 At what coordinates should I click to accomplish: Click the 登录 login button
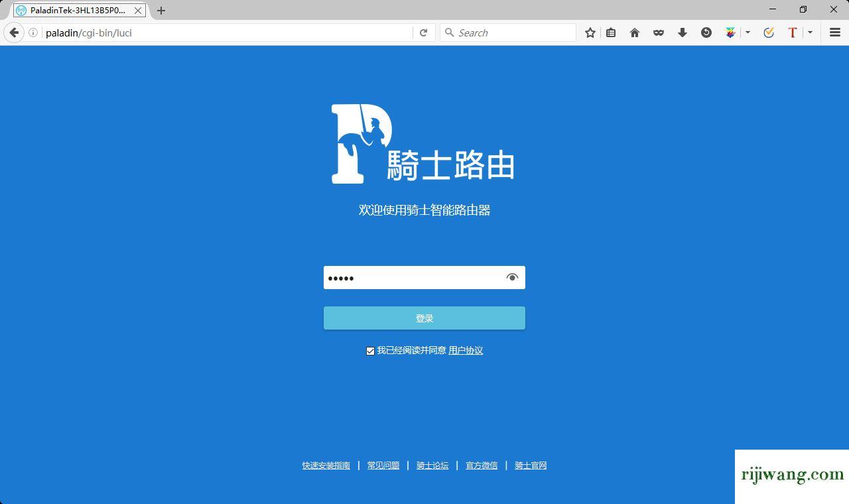[424, 318]
